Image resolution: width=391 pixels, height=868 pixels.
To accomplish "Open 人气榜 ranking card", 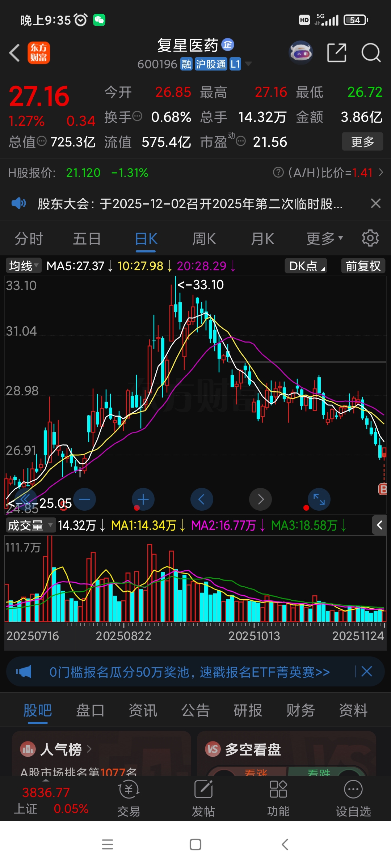I will click(x=101, y=753).
